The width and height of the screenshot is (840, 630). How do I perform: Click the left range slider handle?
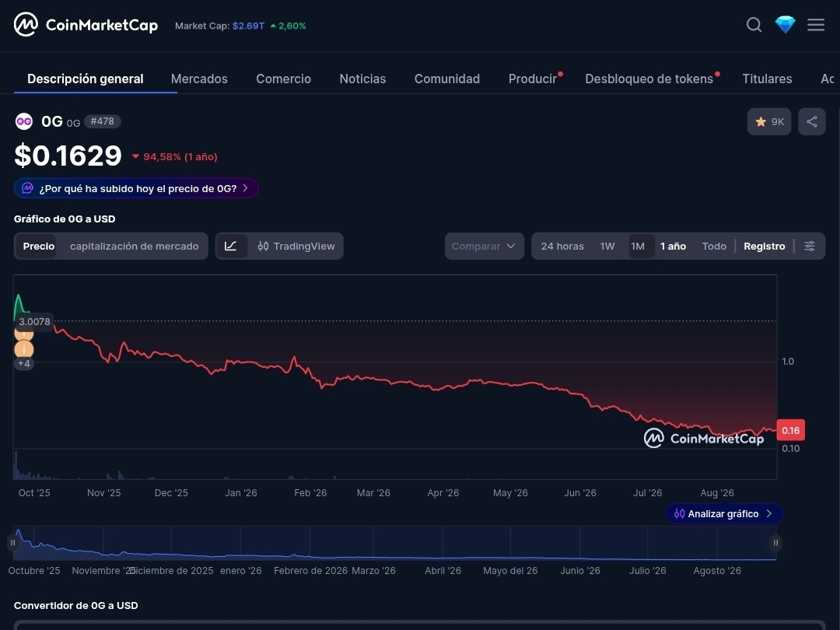point(13,543)
